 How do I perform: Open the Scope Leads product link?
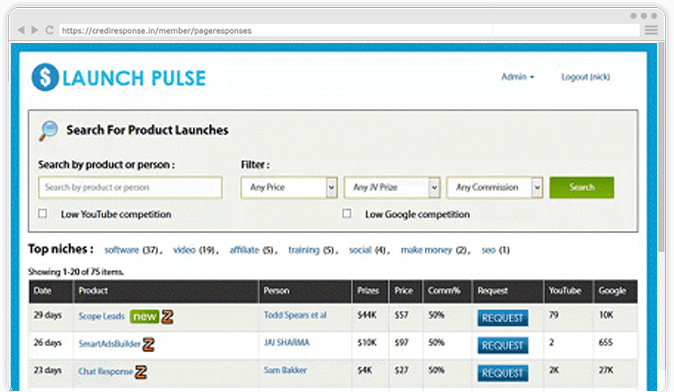[x=101, y=316]
